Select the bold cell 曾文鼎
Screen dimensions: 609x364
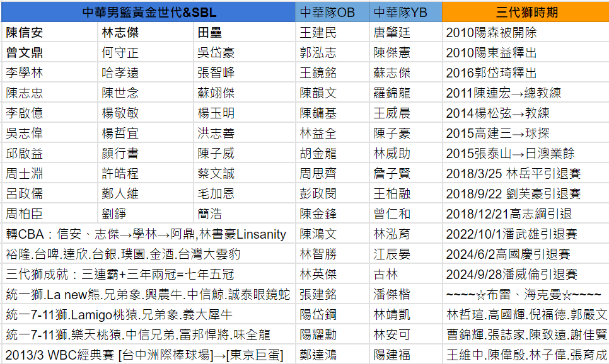coord(50,52)
